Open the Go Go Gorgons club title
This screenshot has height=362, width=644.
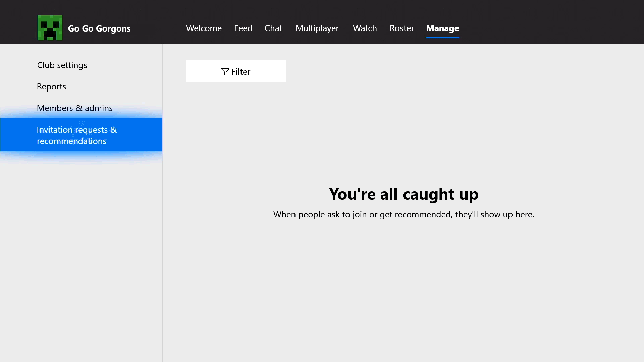[99, 28]
